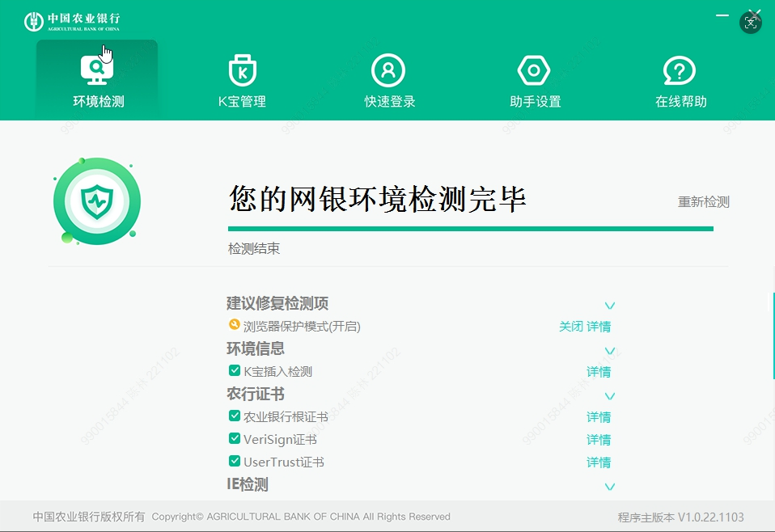Toggle the K宝插入检测 checkbox

point(235,370)
